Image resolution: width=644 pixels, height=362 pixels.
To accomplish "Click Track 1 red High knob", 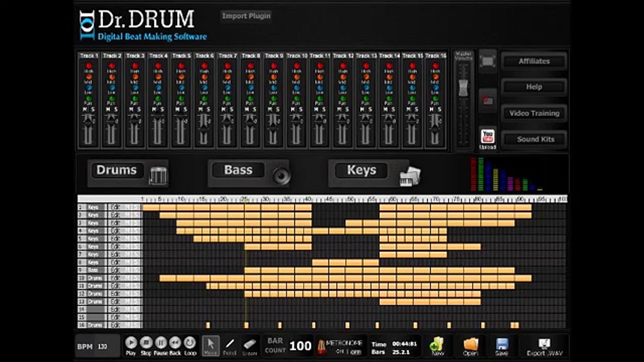I will 89,66.
